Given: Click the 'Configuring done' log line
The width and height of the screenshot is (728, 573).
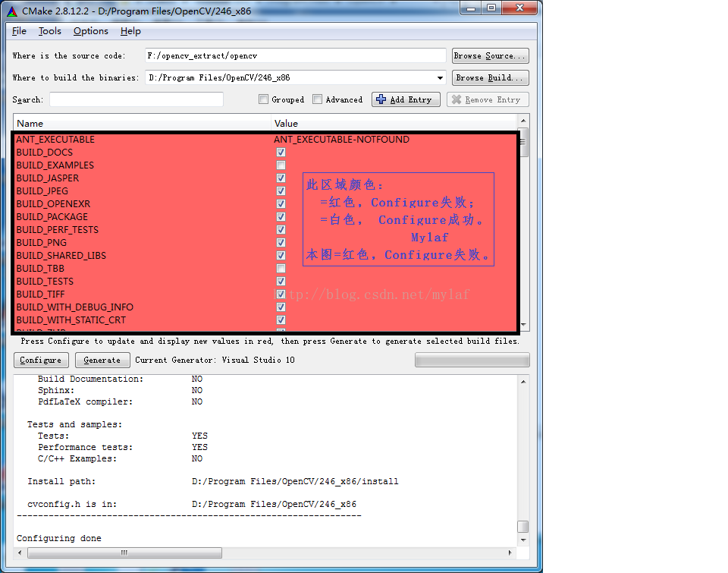Looking at the screenshot, I should point(59,538).
